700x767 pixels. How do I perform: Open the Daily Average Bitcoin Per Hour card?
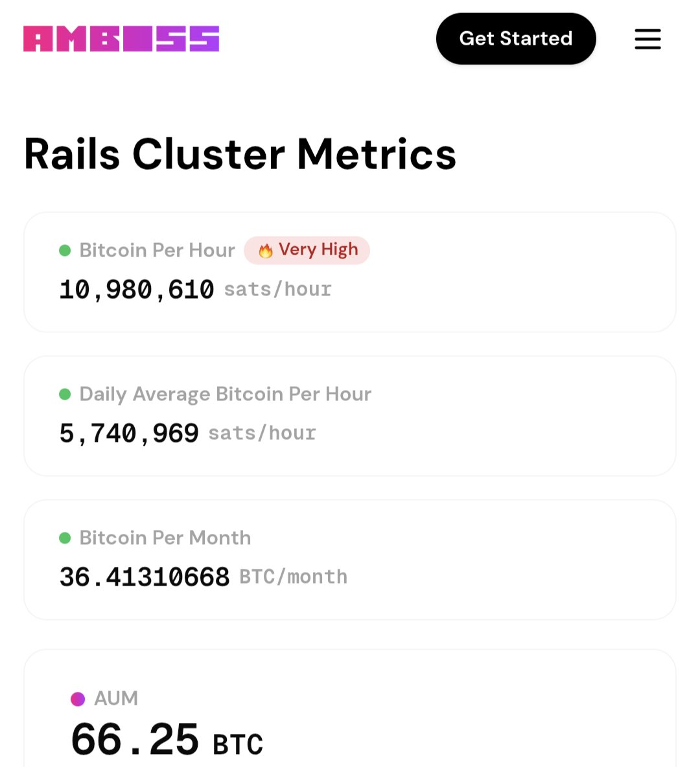(350, 417)
